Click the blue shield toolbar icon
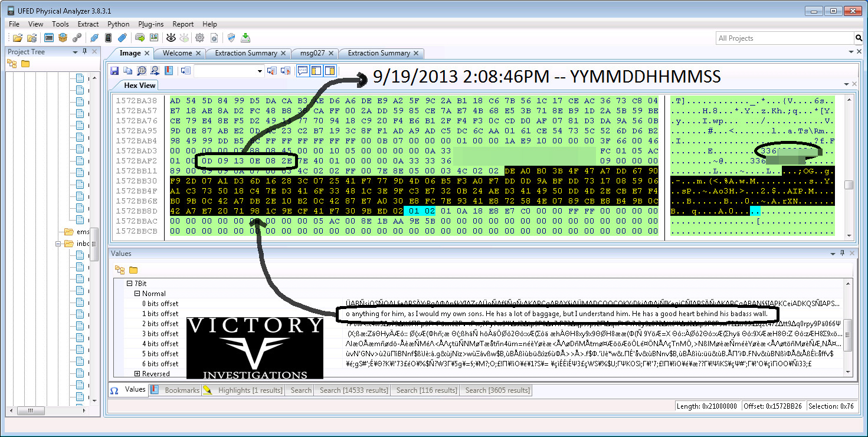 pyautogui.click(x=231, y=38)
